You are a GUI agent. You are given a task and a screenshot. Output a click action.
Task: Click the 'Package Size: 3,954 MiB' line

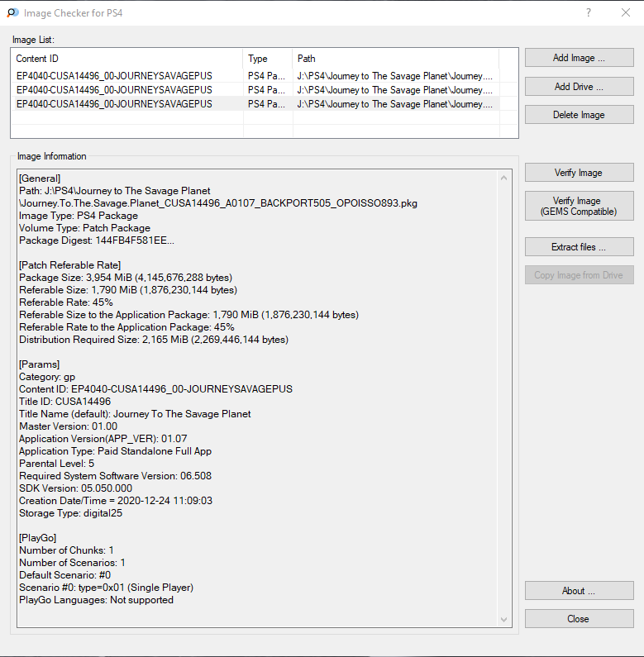pyautogui.click(x=126, y=278)
